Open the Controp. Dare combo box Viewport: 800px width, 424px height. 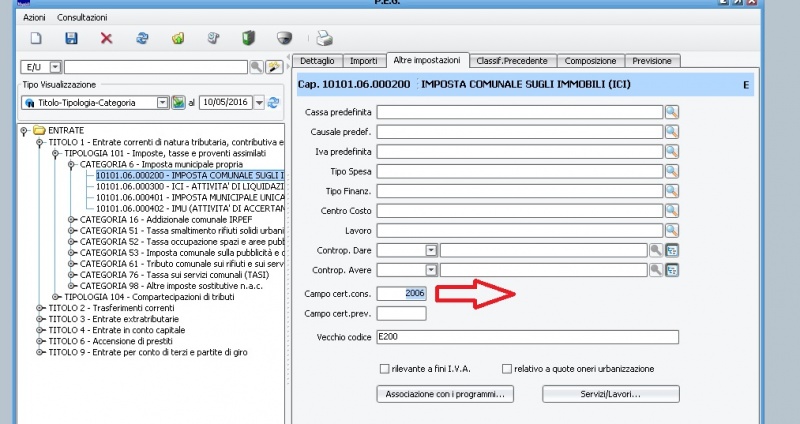pyautogui.click(x=431, y=249)
